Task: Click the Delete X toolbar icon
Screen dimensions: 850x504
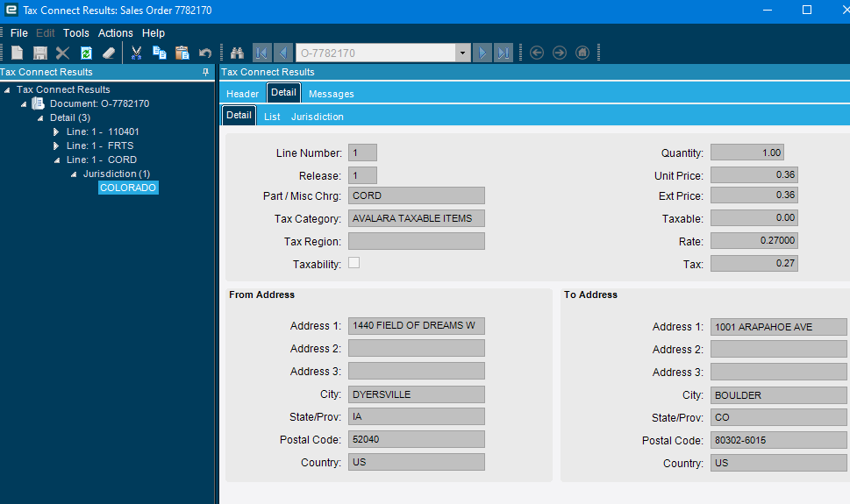Action: pos(63,53)
